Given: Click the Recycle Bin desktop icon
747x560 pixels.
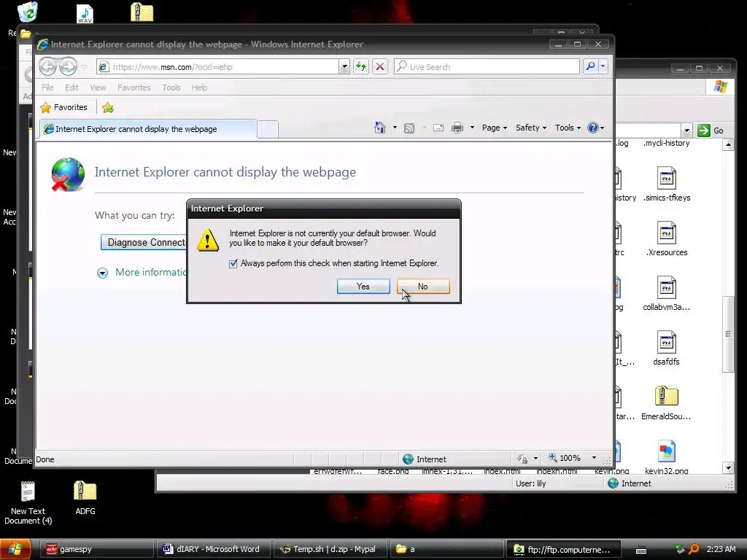Looking at the screenshot, I should tap(28, 12).
